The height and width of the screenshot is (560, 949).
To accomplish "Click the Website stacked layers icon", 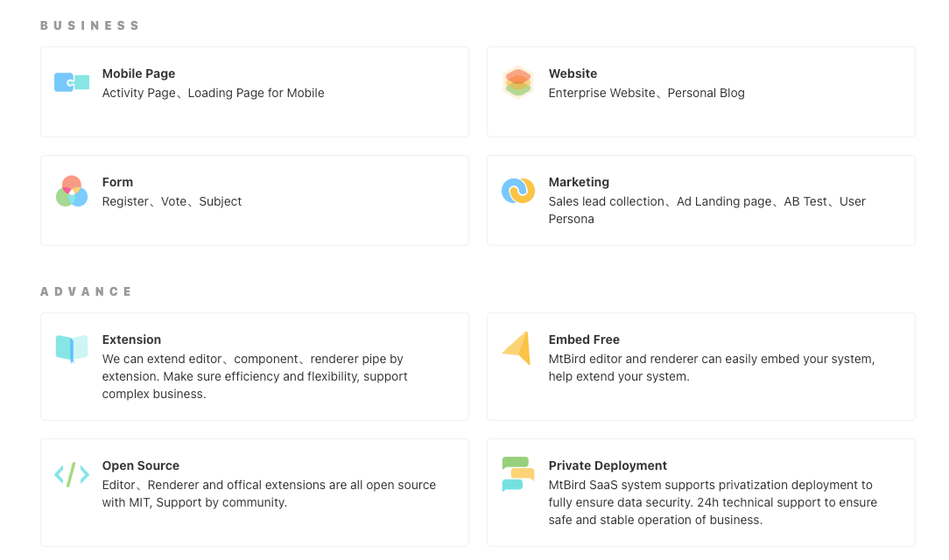I will click(518, 82).
